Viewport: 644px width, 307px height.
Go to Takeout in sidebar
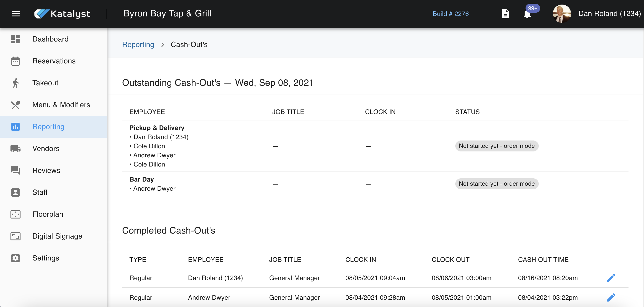tap(45, 83)
